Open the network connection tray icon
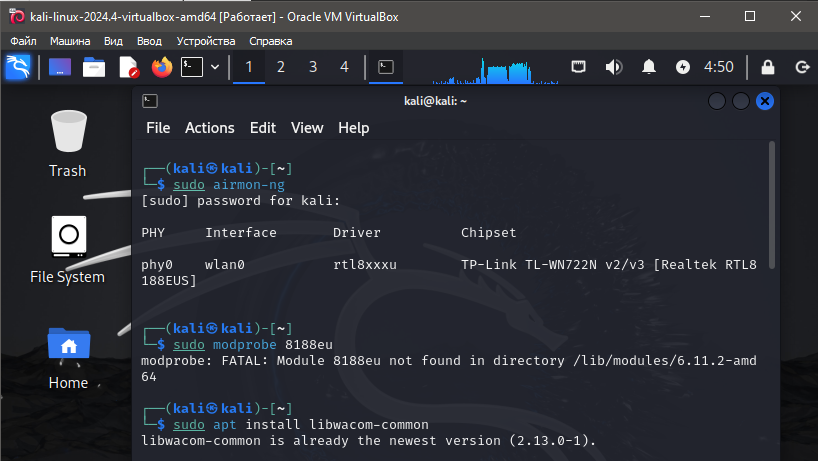The height and width of the screenshot is (461, 818). pos(579,67)
